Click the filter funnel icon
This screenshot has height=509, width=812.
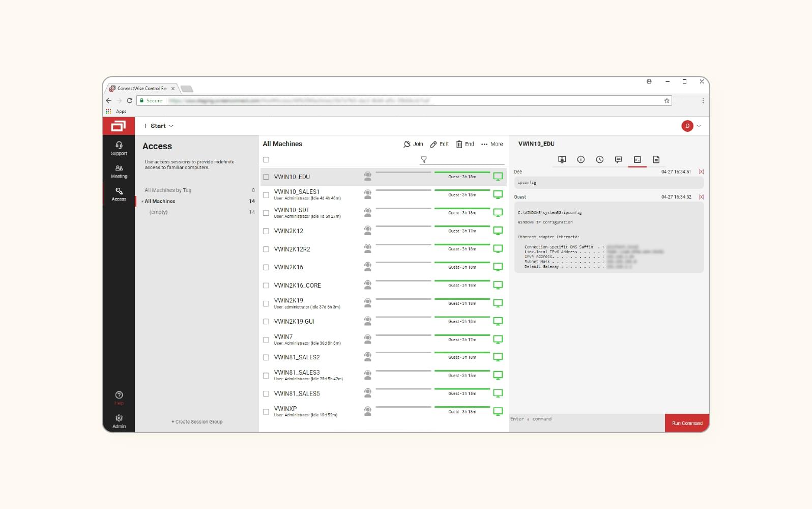pos(423,160)
